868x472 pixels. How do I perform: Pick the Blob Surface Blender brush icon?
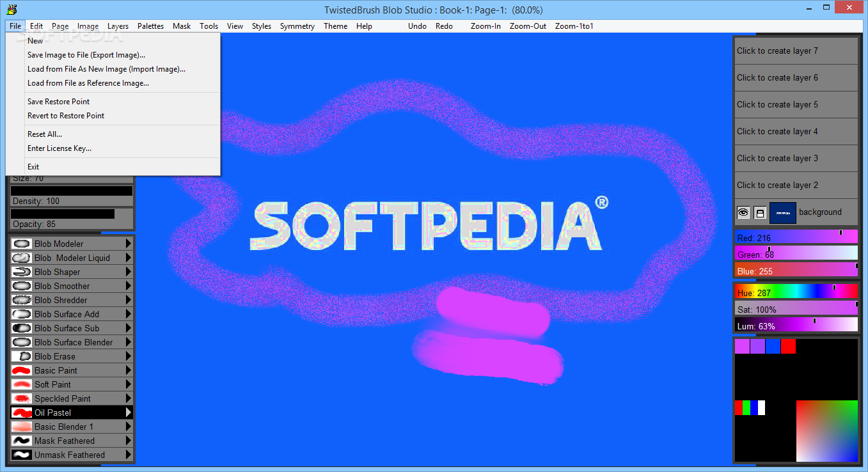click(22, 342)
